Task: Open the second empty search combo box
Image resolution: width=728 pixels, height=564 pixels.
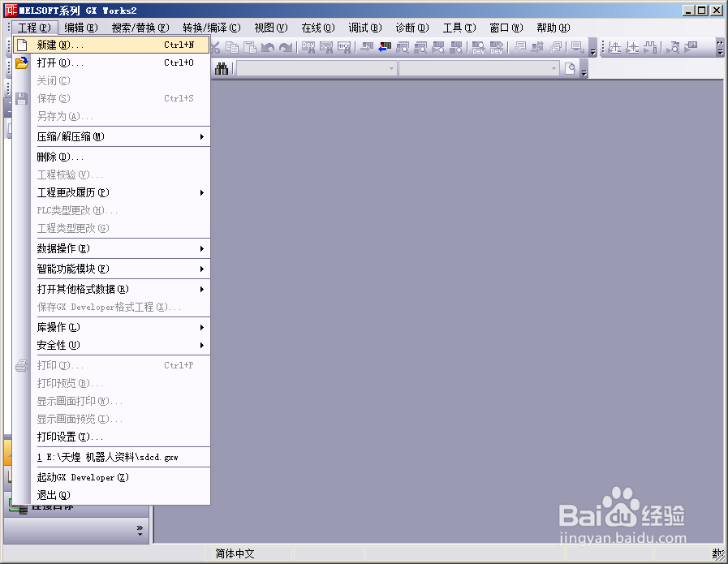Action: (x=479, y=69)
